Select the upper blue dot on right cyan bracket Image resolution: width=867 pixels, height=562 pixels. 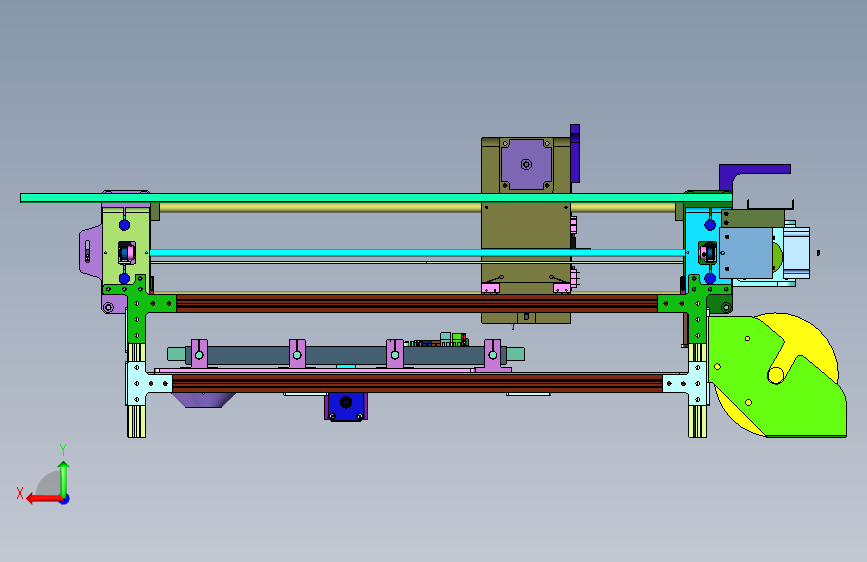pyautogui.click(x=710, y=225)
